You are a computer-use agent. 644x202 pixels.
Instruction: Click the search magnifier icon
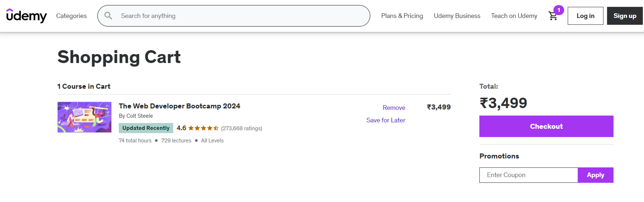(x=108, y=16)
